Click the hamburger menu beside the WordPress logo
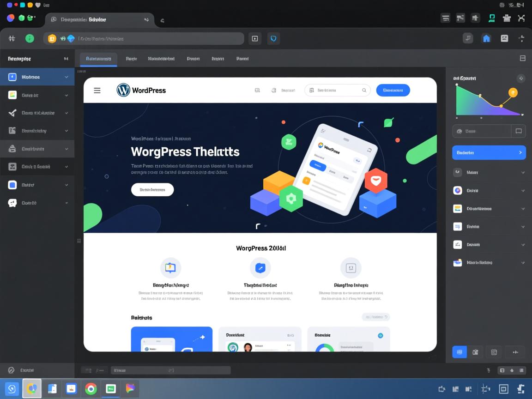 (97, 91)
